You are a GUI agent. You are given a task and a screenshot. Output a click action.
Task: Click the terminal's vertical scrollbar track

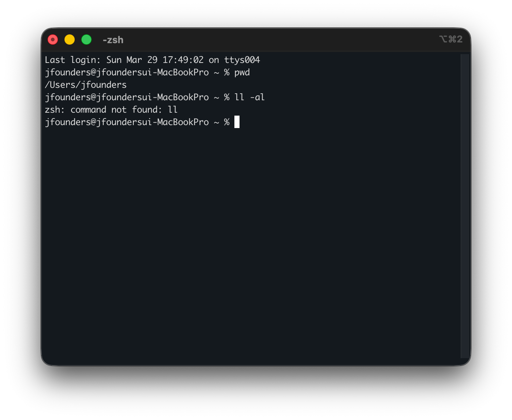pos(464,205)
